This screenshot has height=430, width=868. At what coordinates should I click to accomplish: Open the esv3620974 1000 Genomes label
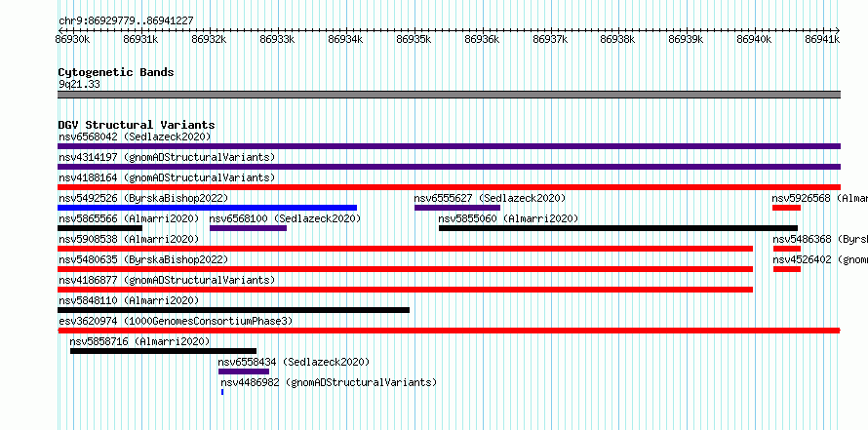176,321
